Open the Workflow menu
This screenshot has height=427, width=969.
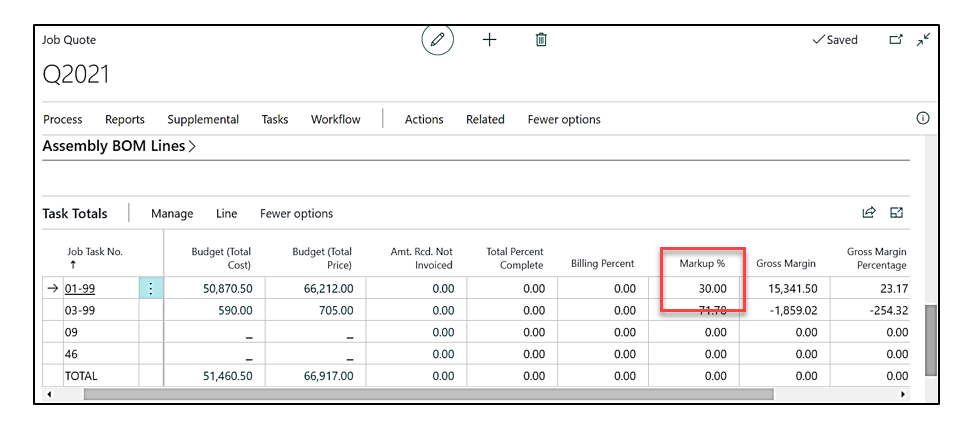pyautogui.click(x=335, y=119)
